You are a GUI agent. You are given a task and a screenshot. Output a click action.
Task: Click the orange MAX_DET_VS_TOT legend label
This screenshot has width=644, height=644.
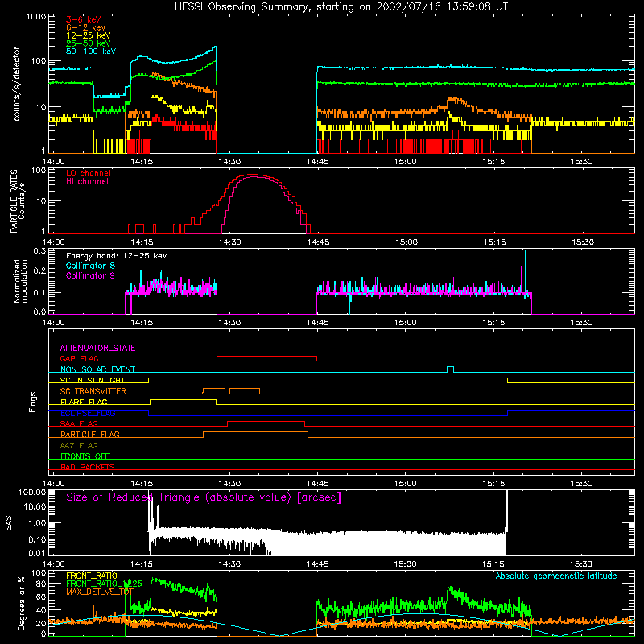click(x=101, y=592)
